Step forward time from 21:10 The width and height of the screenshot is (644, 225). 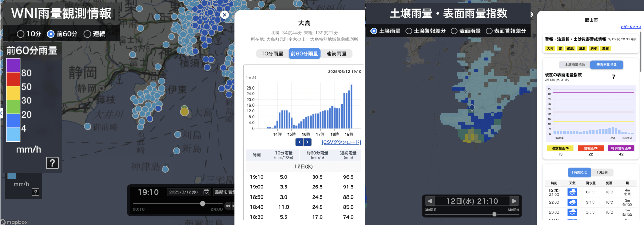[514, 201]
